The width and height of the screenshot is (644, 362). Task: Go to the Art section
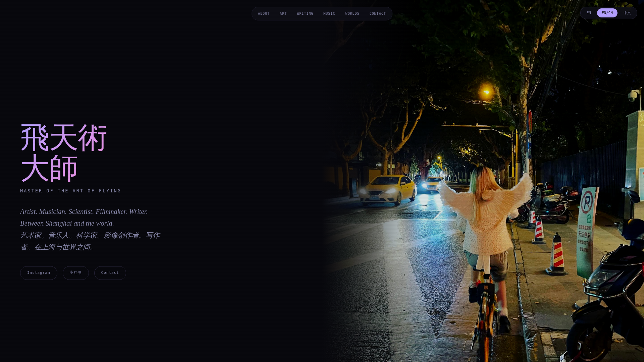coord(283,14)
